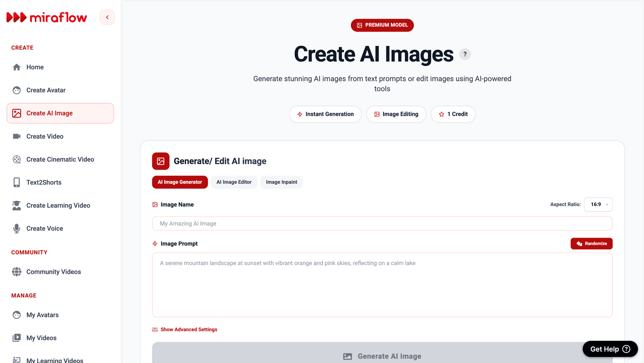Open Community Videos globe icon
The image size is (644, 363).
point(17,272)
